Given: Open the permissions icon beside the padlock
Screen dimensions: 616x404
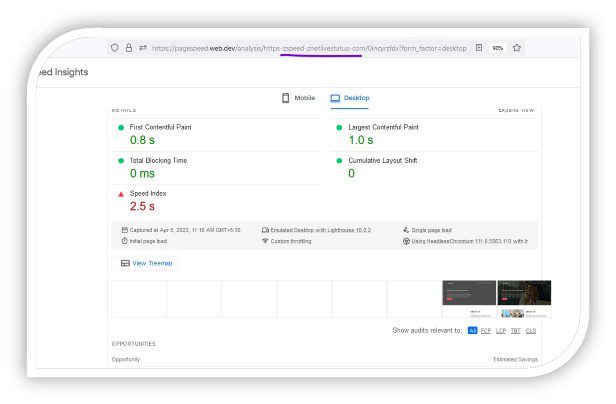Looking at the screenshot, I should [x=143, y=48].
